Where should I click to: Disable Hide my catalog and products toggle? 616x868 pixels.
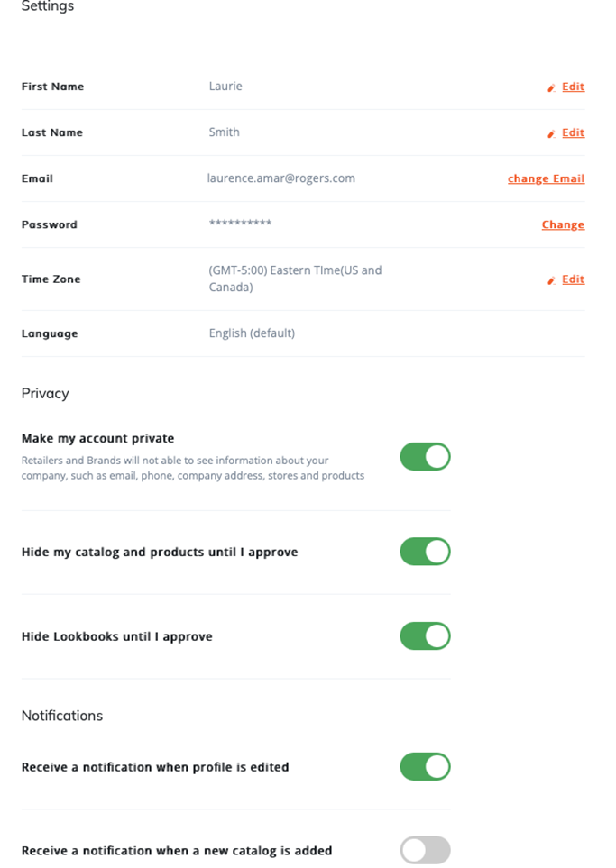coord(425,552)
